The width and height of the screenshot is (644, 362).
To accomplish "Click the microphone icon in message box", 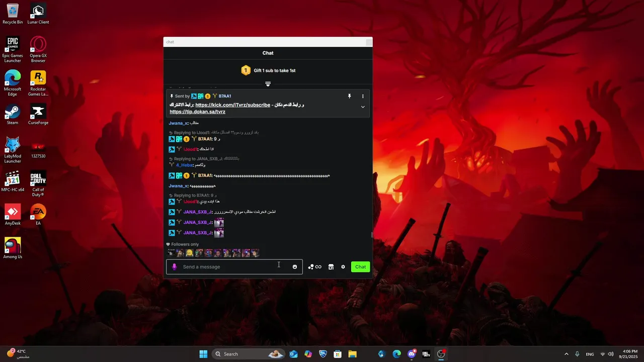I will pos(175,267).
